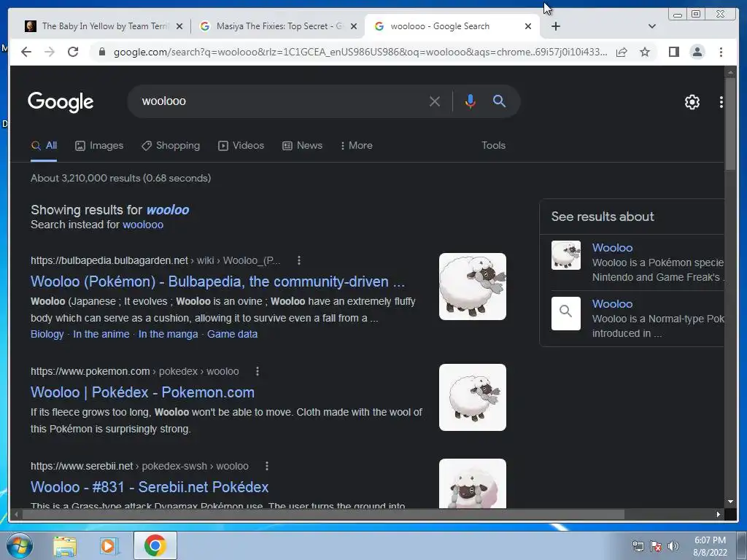Submit search with magnifier icon
Image resolution: width=747 pixels, height=560 pixels.
499,101
